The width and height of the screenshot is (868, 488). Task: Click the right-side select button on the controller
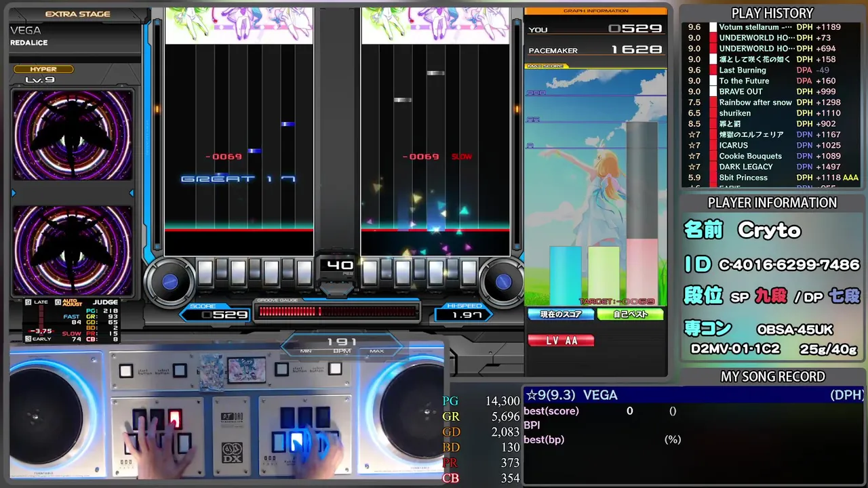pos(334,369)
